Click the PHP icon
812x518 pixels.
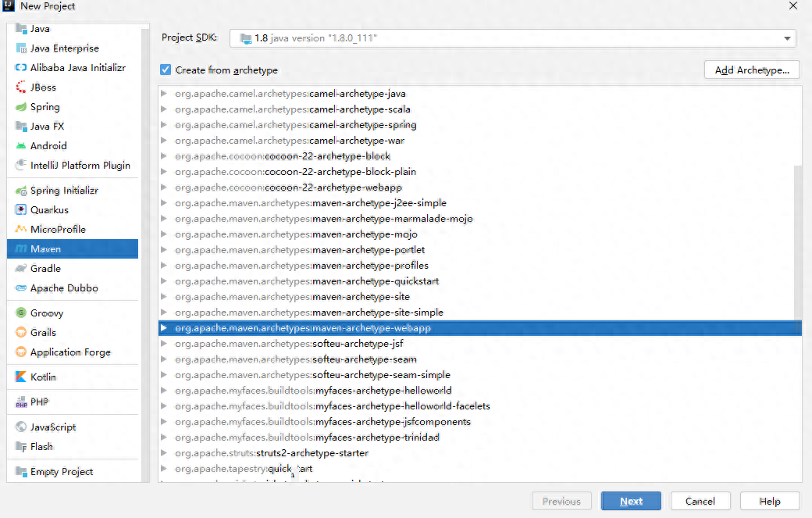coord(21,402)
